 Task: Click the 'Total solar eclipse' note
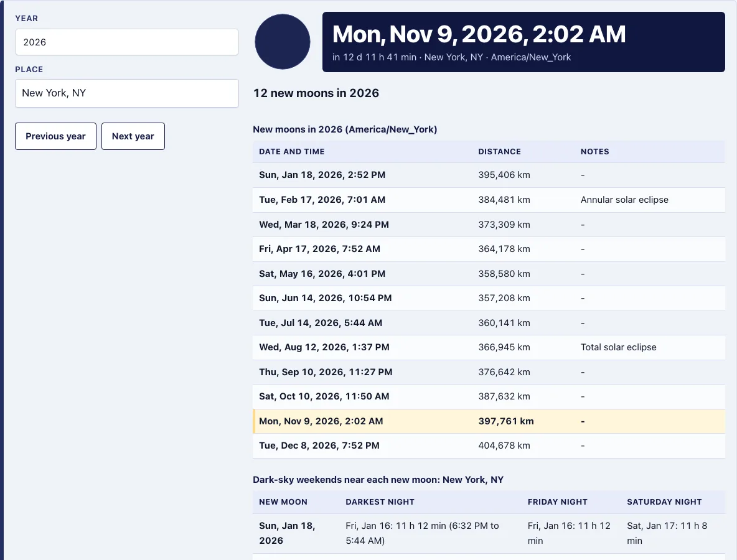618,347
